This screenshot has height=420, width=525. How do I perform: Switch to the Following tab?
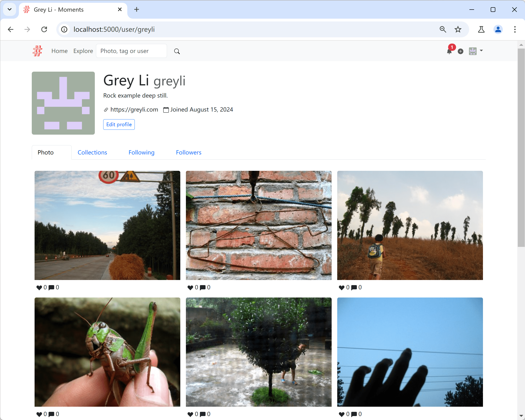point(142,152)
